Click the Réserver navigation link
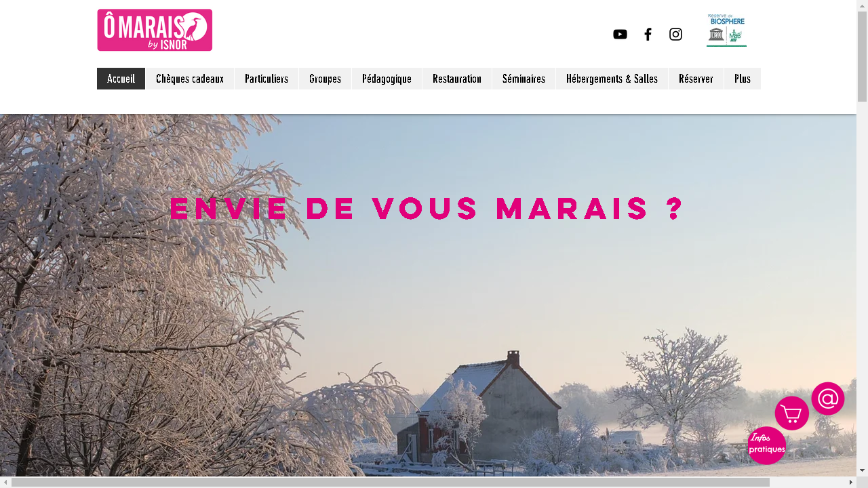 pyautogui.click(x=696, y=79)
